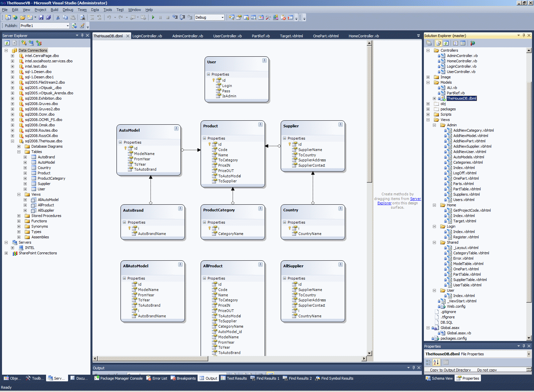534x392 pixels.
Task: Click the diagram horizontal scrollbar thumb
Action: [x=153, y=359]
